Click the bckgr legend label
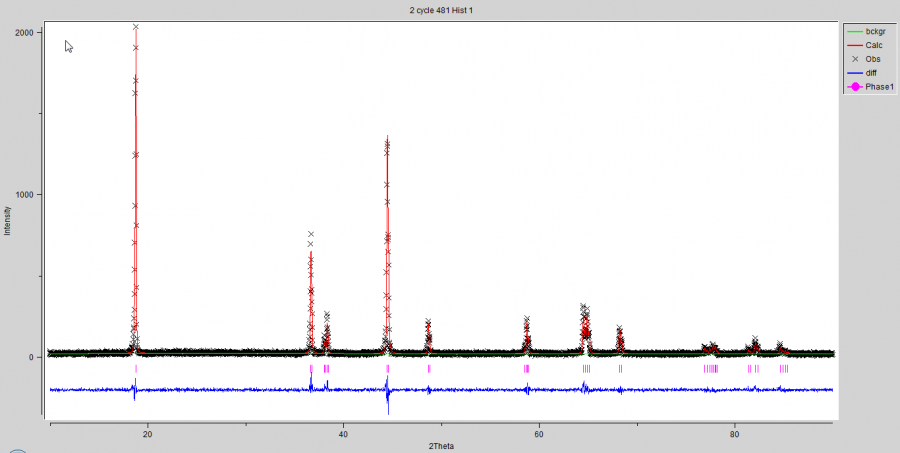The width and height of the screenshot is (900, 453). 876,31
